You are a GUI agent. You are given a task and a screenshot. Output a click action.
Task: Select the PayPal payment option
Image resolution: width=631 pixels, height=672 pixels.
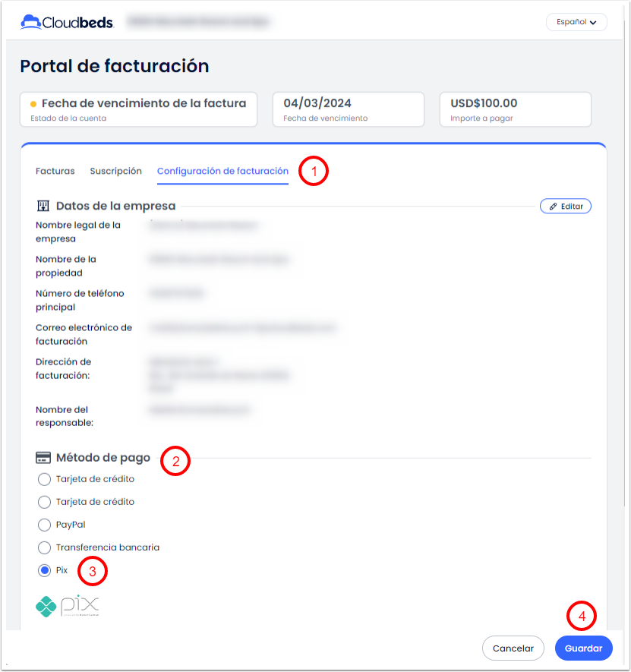pyautogui.click(x=45, y=525)
